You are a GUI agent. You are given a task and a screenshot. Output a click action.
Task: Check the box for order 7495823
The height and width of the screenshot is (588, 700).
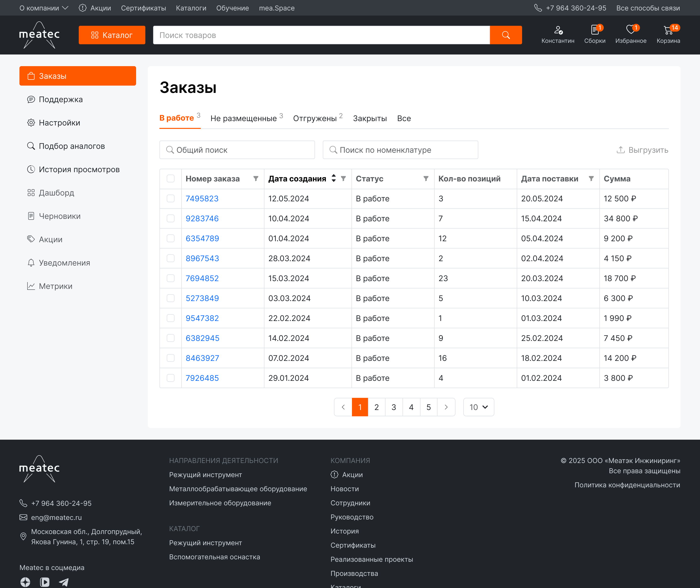click(x=171, y=199)
